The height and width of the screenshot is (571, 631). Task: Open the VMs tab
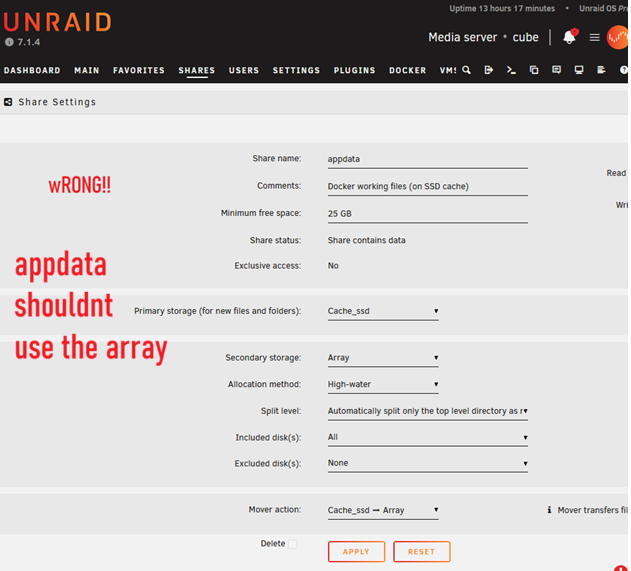tap(448, 70)
